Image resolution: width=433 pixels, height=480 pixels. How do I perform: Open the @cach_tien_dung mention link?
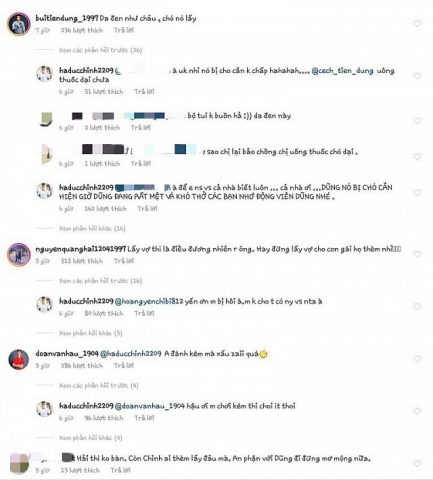[x=342, y=71]
